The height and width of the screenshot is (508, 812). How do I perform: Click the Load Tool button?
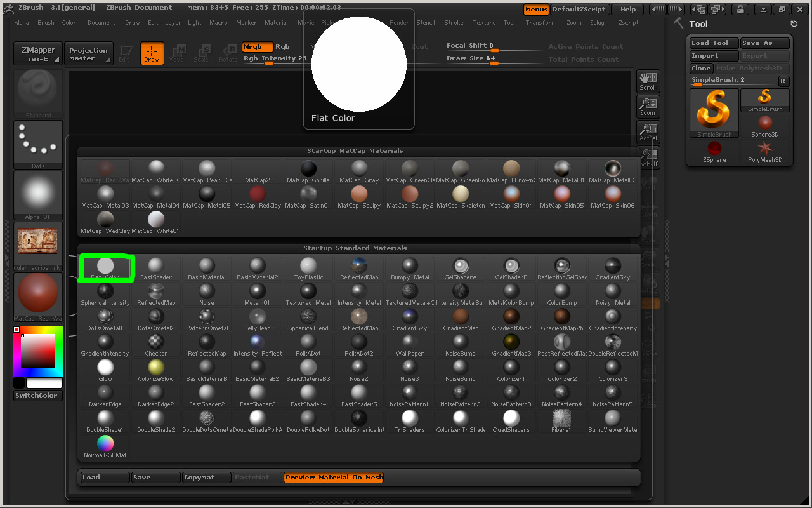coord(714,43)
